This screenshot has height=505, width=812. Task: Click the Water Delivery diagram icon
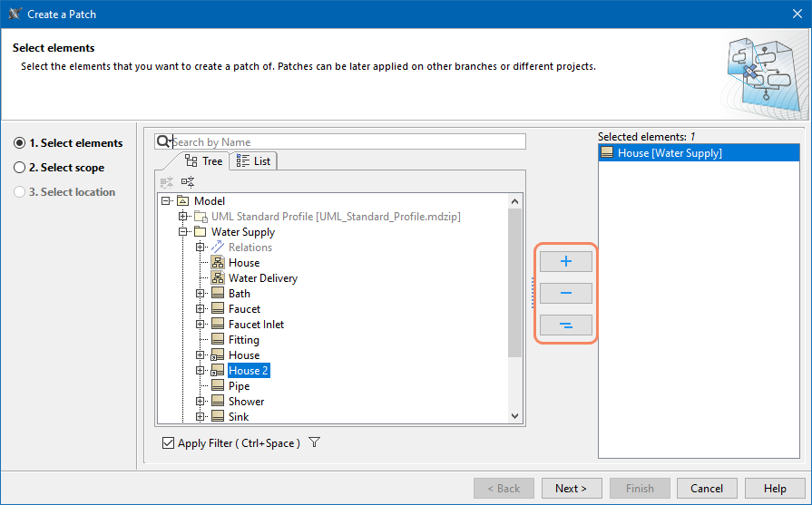point(218,278)
